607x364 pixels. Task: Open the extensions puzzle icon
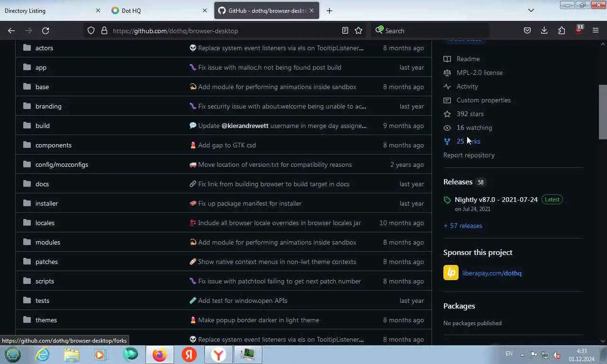coord(561,31)
